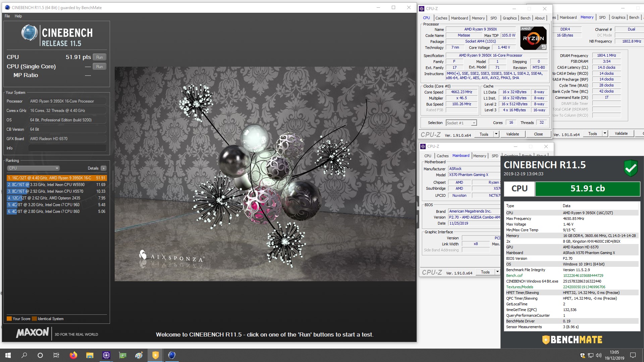Screen dimensions: 644x362
Task: Click the BenchMate green checkmark shield
Action: [x=631, y=168]
